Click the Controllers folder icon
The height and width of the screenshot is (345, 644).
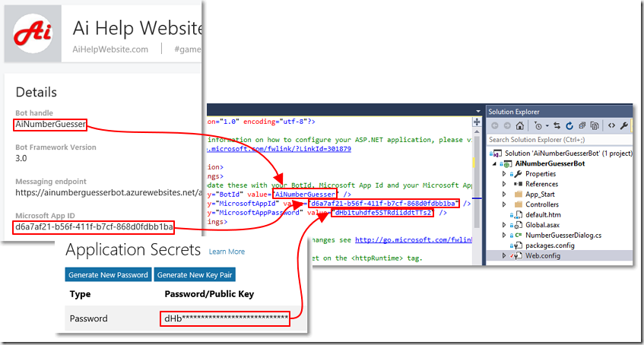[x=518, y=204]
